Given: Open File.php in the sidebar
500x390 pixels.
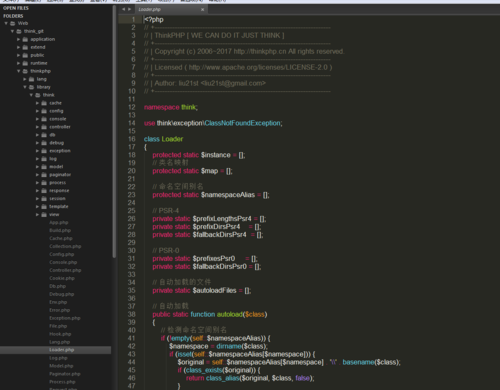Looking at the screenshot, I should coord(58,326).
